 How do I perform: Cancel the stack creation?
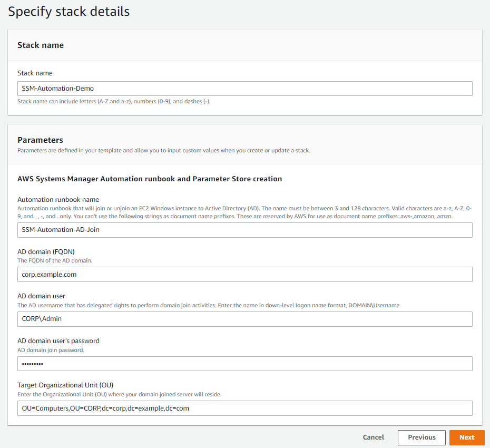click(373, 437)
